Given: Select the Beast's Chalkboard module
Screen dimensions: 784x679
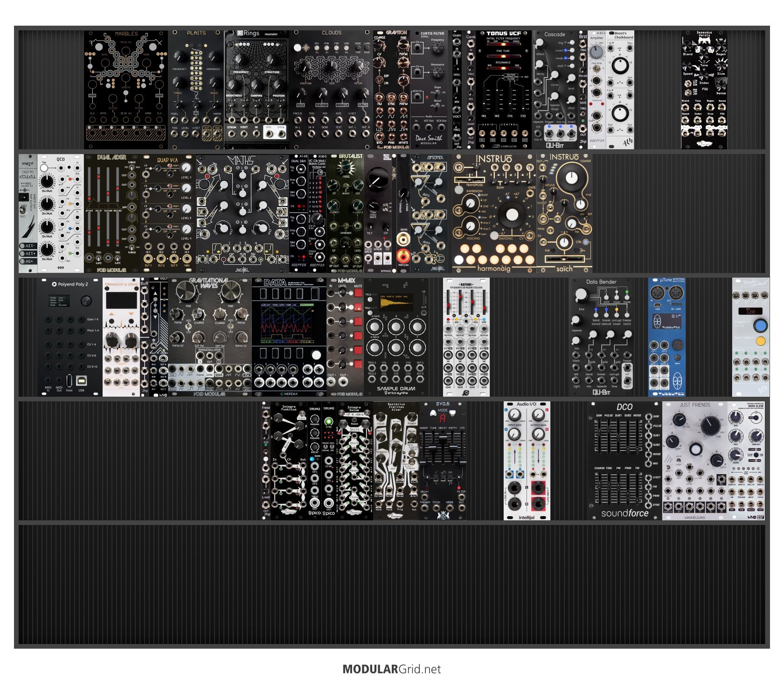Looking at the screenshot, I should click(620, 90).
